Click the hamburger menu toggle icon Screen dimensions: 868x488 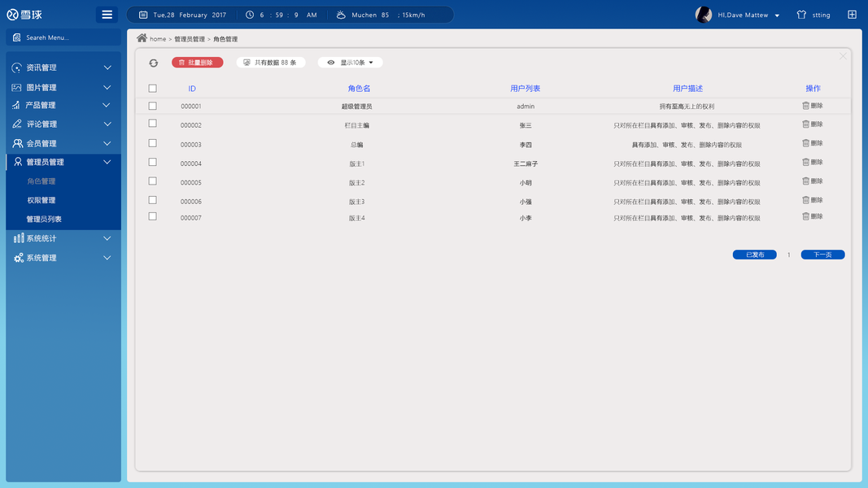[107, 15]
